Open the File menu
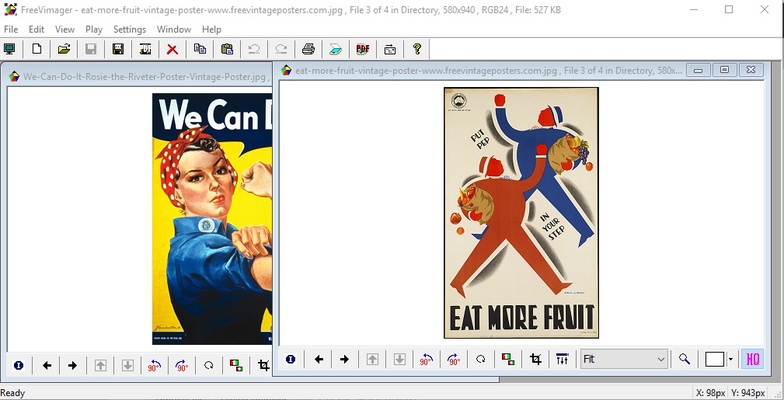Screen dimensions: 784x400 click(10, 30)
